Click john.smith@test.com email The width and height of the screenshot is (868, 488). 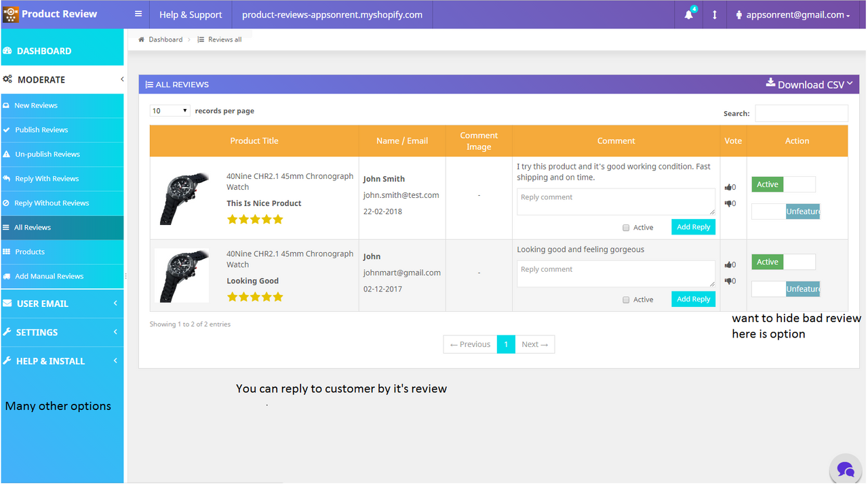401,195
